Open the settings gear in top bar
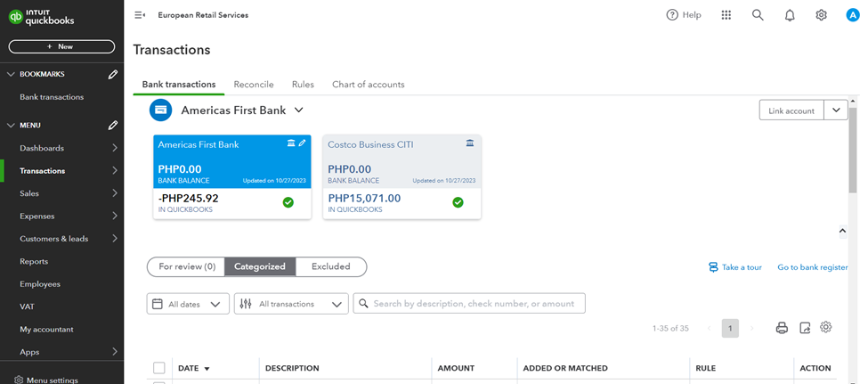 coord(821,15)
